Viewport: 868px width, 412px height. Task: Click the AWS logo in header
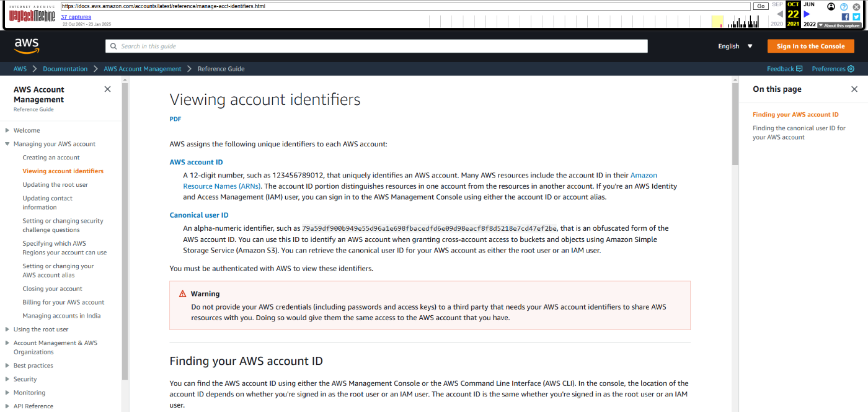[27, 46]
